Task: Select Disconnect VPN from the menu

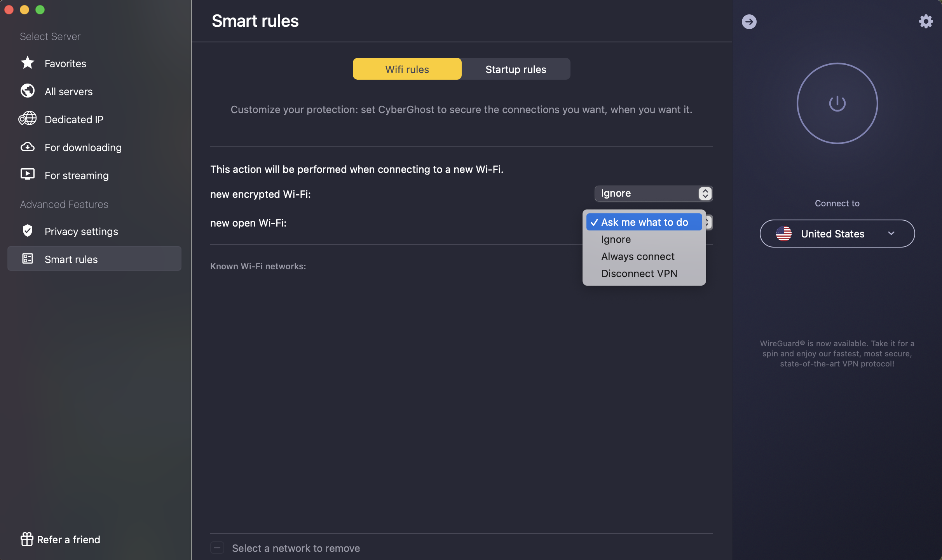Action: [x=639, y=273]
